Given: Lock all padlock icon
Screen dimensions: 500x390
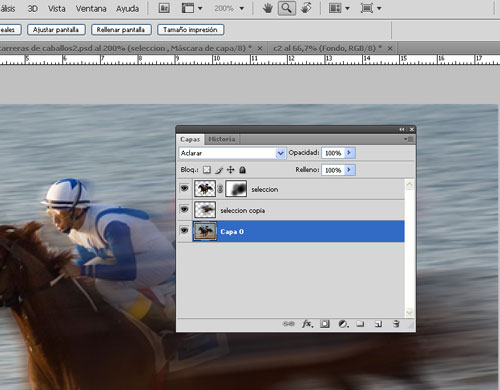Looking at the screenshot, I should tap(243, 170).
